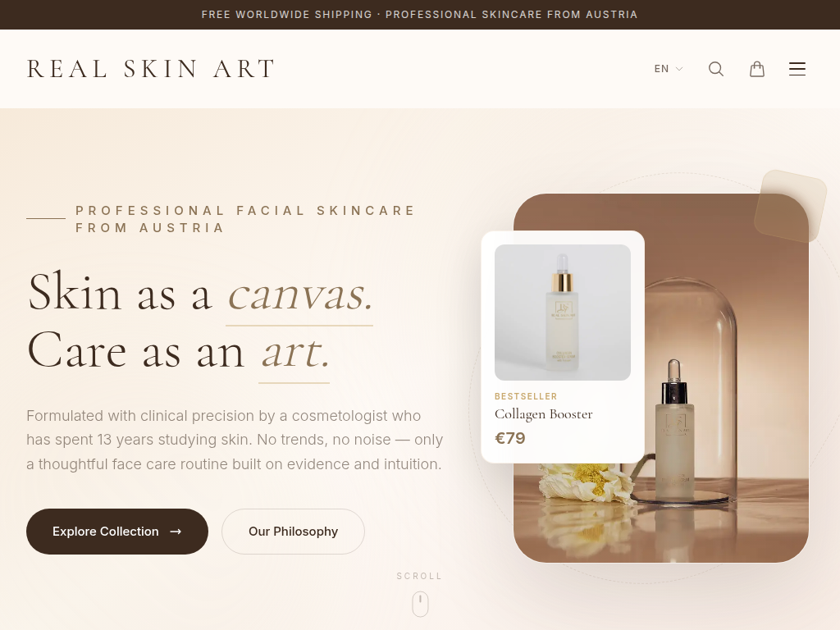Open the Collagen Booster product title
The height and width of the screenshot is (630, 840).
543,414
